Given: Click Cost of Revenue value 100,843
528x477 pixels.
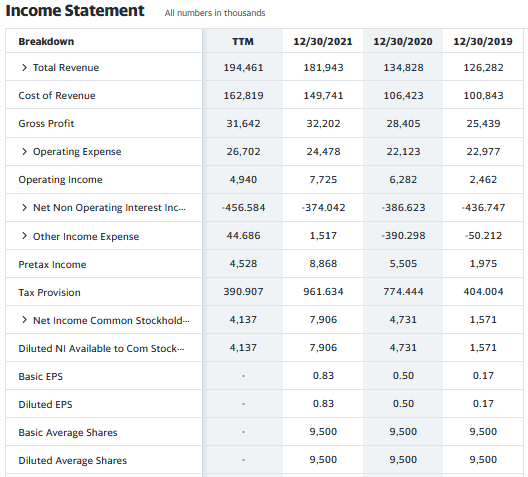Looking at the screenshot, I should point(483,96).
